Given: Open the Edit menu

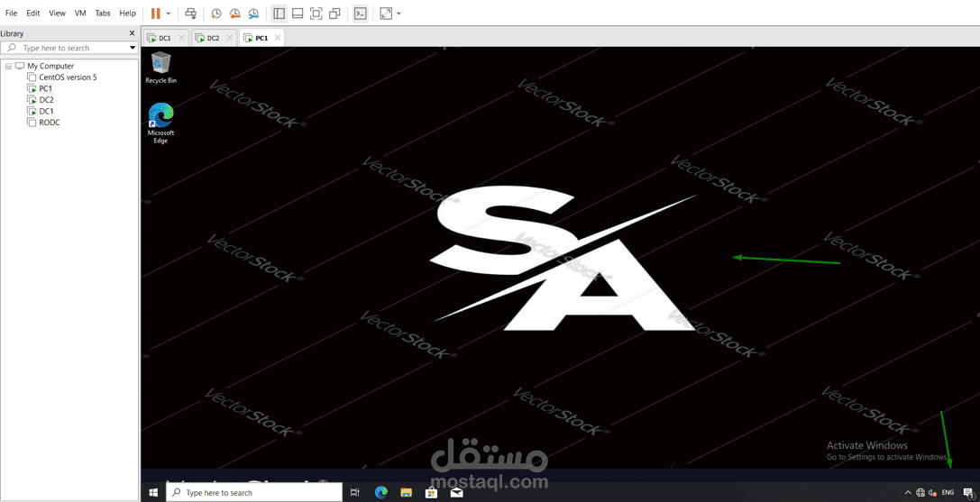Looking at the screenshot, I should point(33,13).
